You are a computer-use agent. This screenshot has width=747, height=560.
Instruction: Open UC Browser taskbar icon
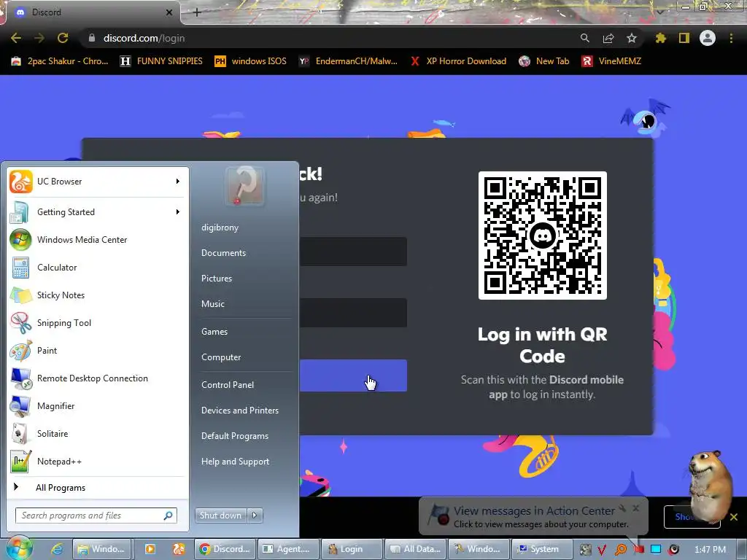coord(179,549)
